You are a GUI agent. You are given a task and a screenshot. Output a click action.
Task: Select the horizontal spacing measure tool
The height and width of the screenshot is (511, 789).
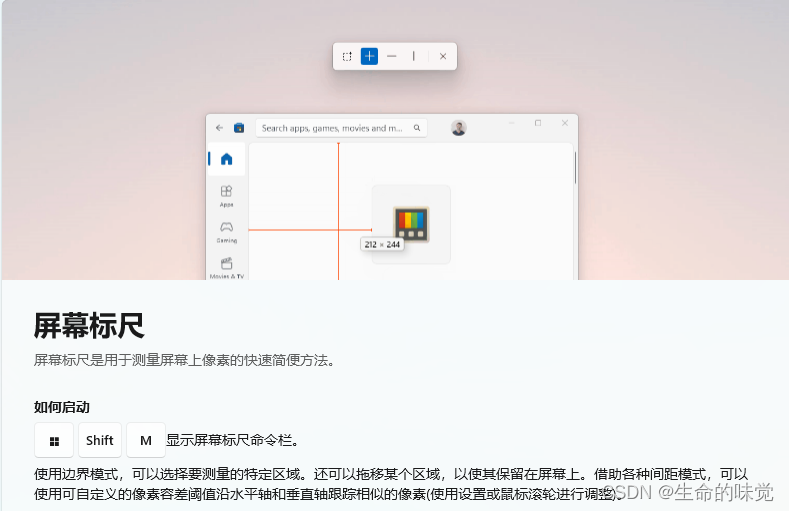[391, 56]
